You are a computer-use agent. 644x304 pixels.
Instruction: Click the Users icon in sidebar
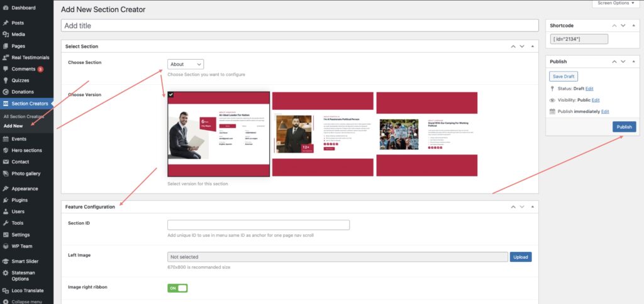[6, 212]
